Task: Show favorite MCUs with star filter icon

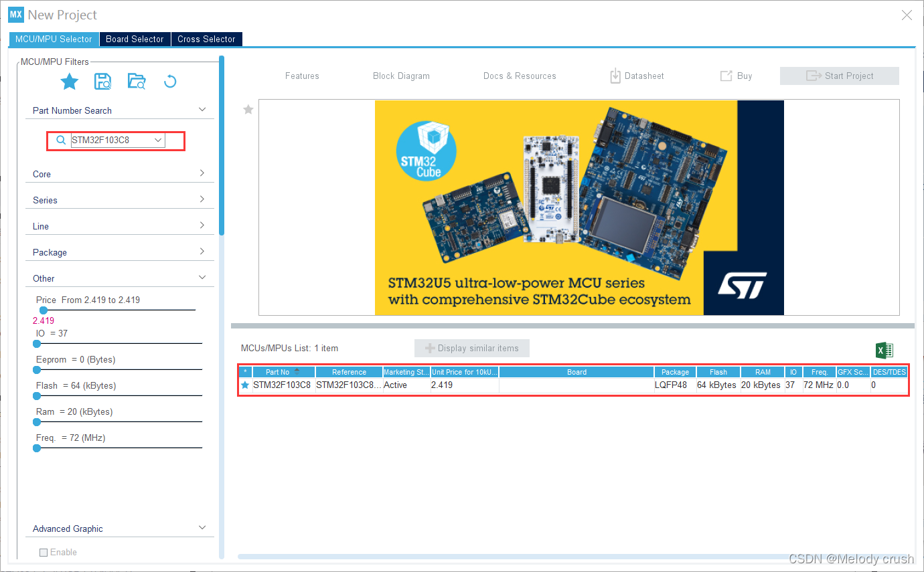Action: tap(70, 82)
